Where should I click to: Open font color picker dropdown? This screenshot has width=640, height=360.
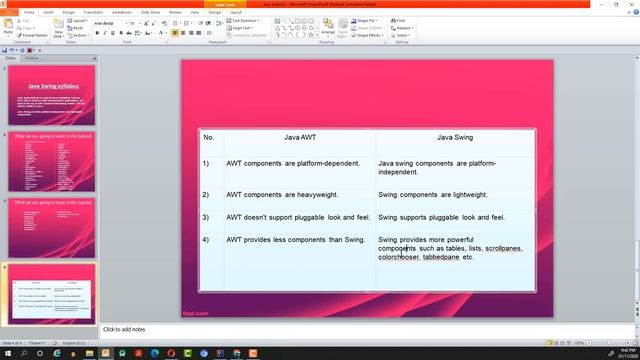click(x=166, y=33)
